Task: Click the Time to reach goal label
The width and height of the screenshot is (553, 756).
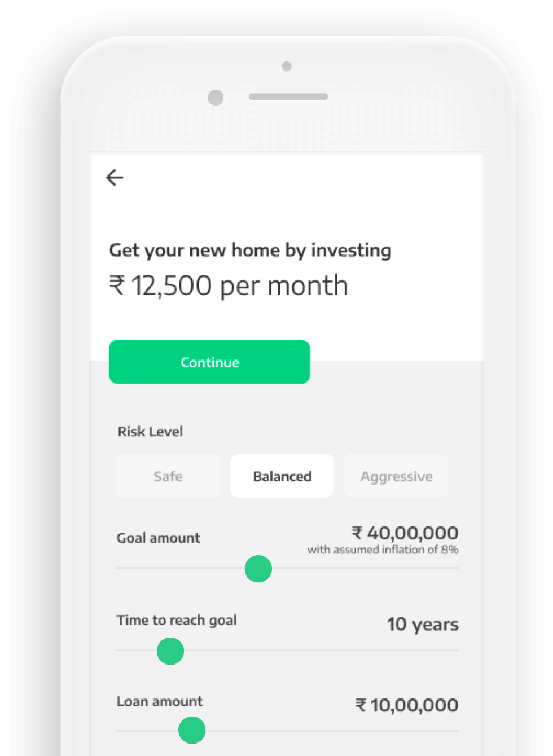Action: tap(177, 620)
